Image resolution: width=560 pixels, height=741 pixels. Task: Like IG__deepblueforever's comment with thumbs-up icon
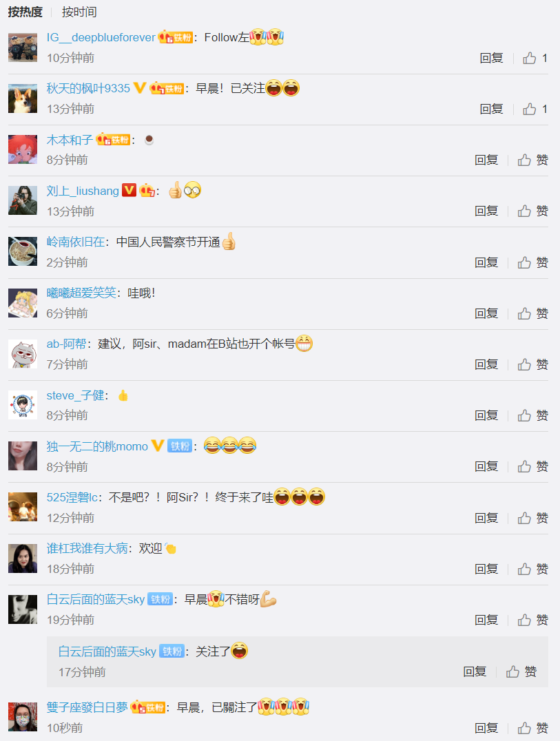[535, 58]
